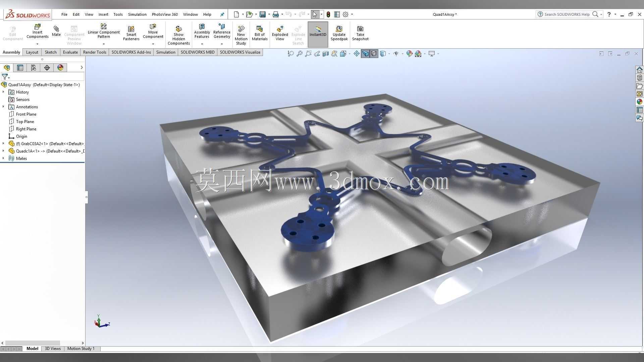Expand the History folder
644x362 pixels.
(x=3, y=92)
